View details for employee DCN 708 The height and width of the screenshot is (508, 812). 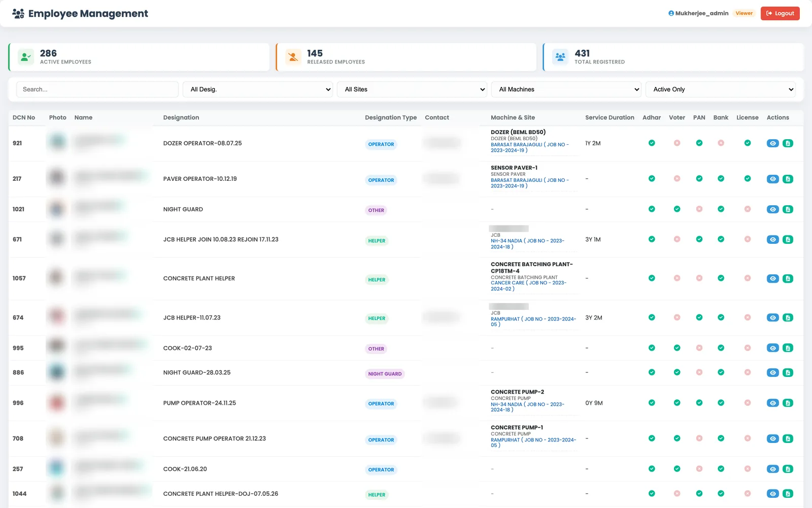(x=772, y=438)
